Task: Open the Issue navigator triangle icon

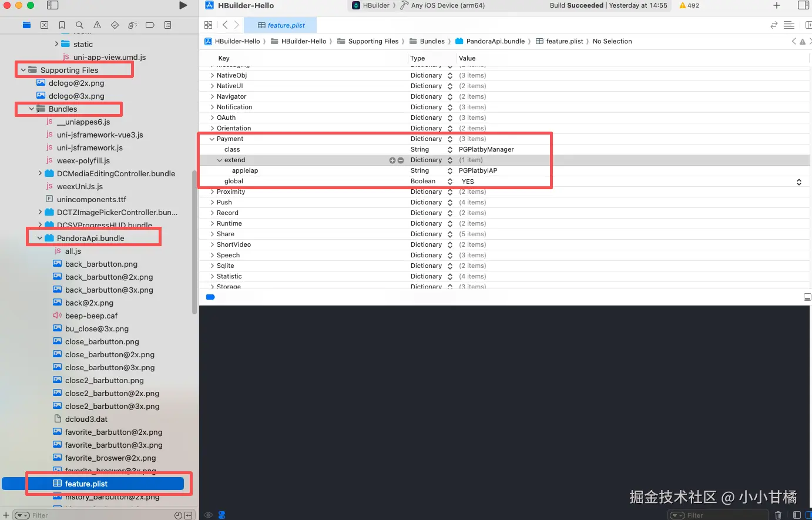Action: click(x=97, y=25)
